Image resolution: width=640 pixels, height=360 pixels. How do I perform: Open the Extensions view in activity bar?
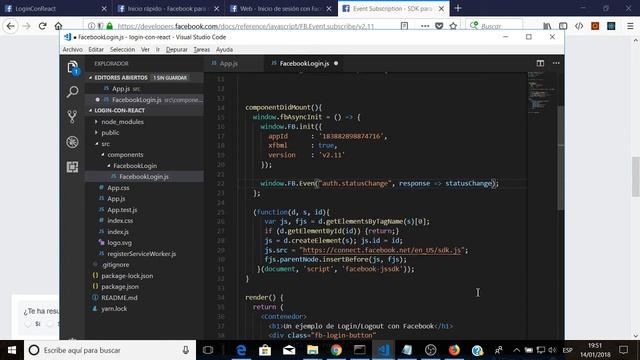point(72,167)
